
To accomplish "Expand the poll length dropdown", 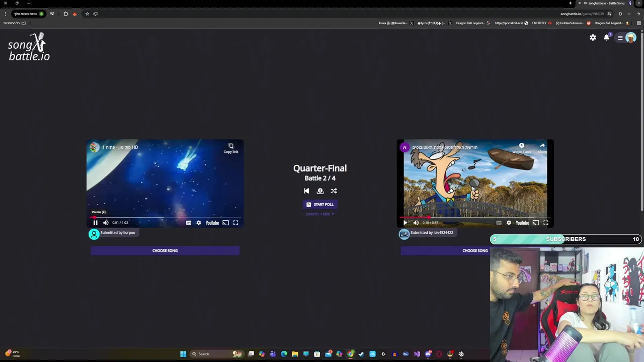I will (320, 214).
